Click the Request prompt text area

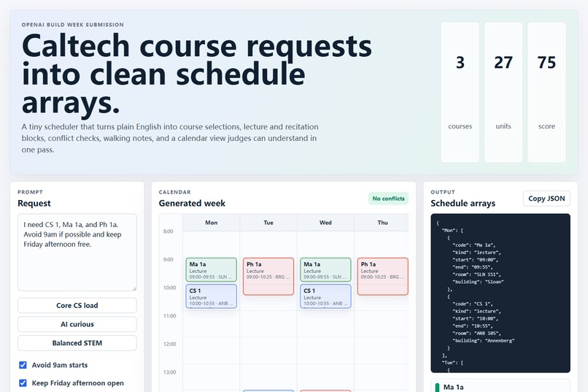(77, 253)
